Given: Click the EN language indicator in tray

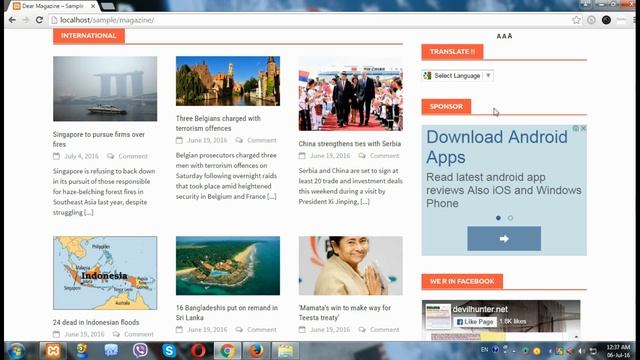Looking at the screenshot, I should [x=484, y=350].
